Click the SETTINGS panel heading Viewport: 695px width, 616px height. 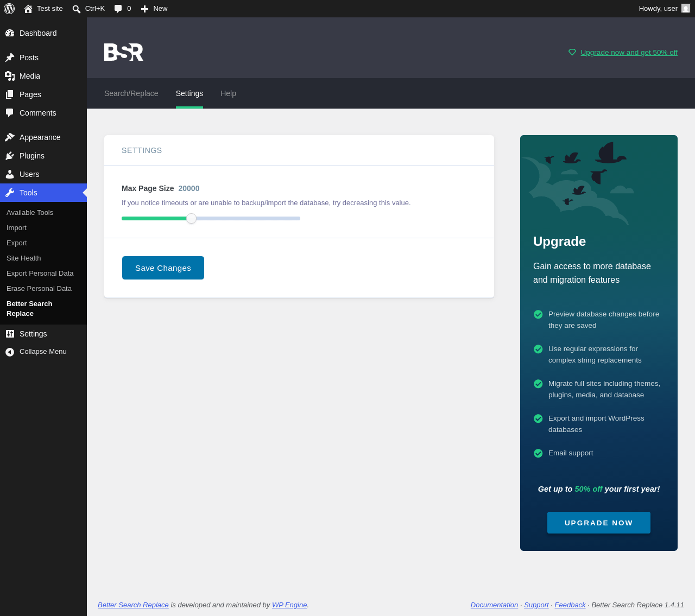click(142, 150)
